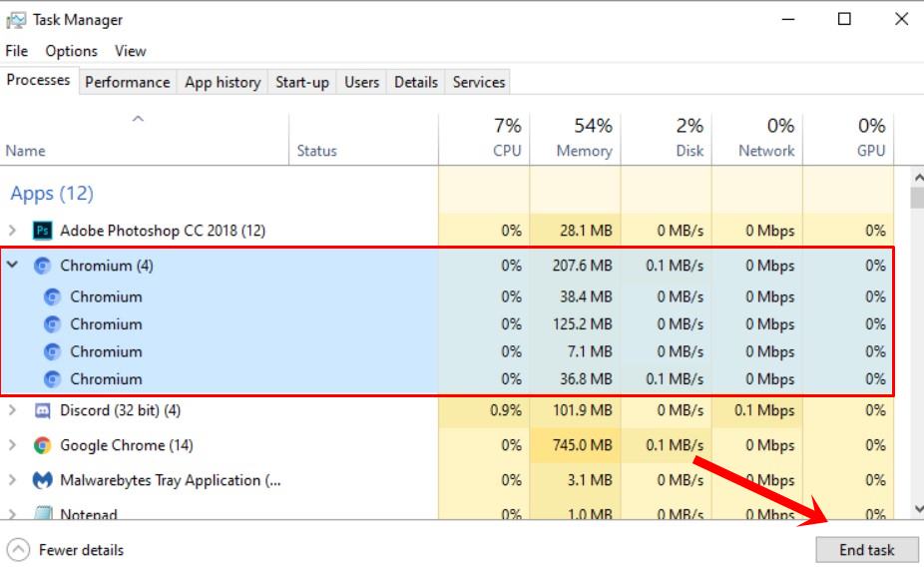
Task: Click the Task Manager title bar icon
Action: [16, 21]
